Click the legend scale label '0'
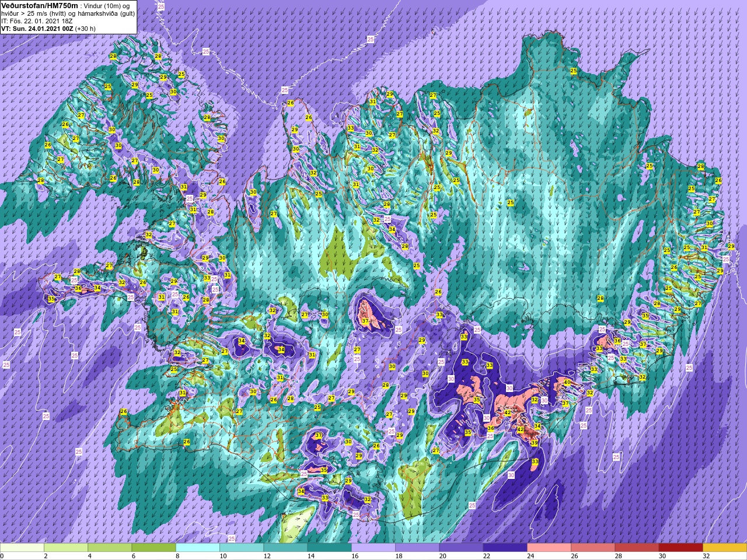747x560 pixels. pyautogui.click(x=2, y=556)
